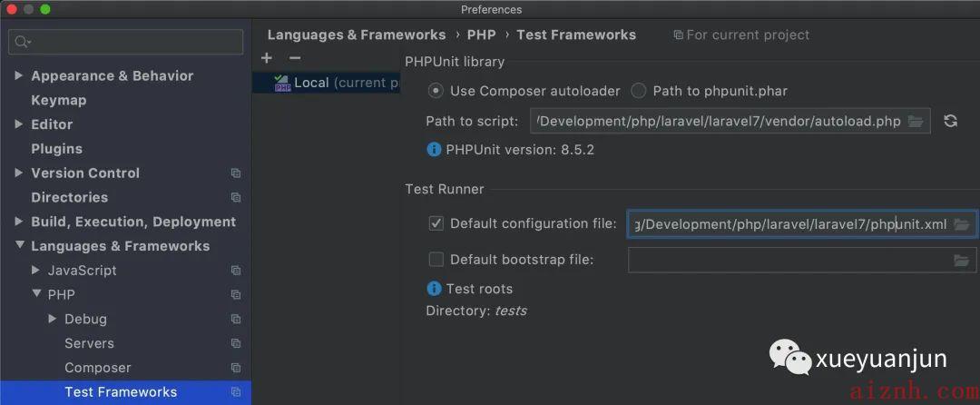Select Path to phpunit.phar radio button
The image size is (980, 405).
(x=638, y=91)
